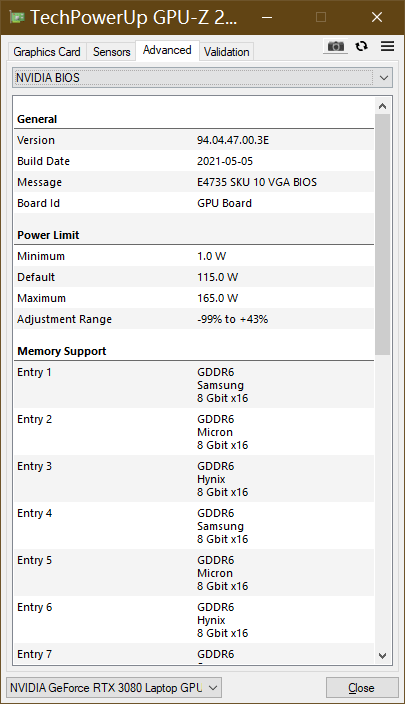The height and width of the screenshot is (704, 405).
Task: Select the Entry 3 row label
Action: (x=35, y=466)
